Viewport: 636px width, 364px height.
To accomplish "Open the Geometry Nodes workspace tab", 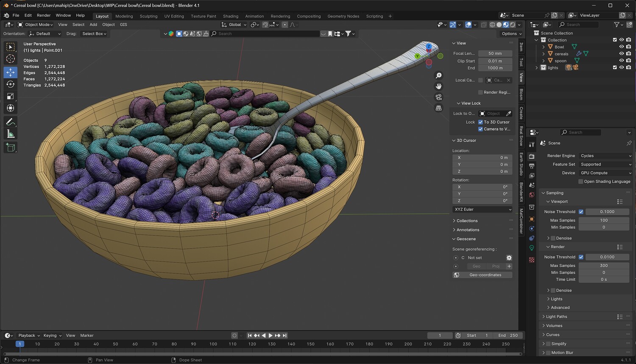I will click(343, 16).
